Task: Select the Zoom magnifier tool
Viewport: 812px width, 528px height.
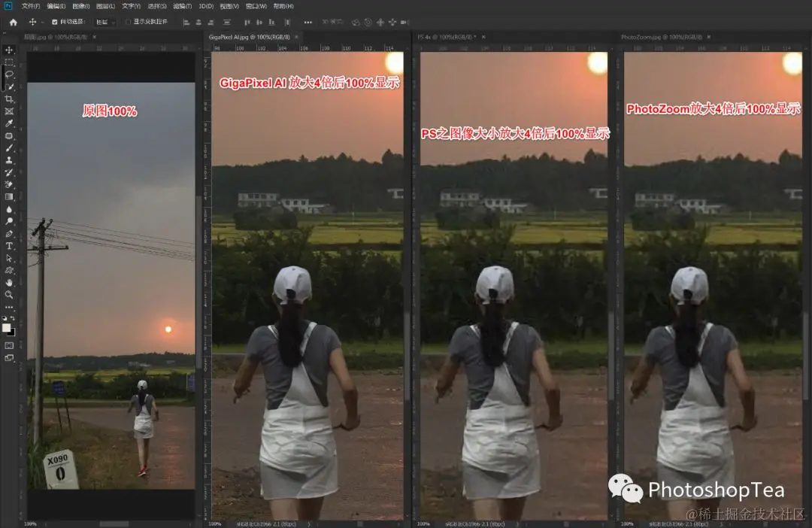Action: click(x=9, y=295)
